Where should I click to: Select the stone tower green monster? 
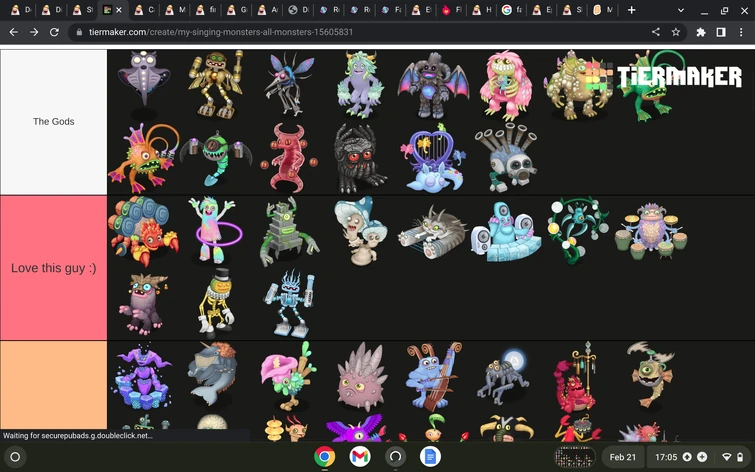click(x=288, y=231)
